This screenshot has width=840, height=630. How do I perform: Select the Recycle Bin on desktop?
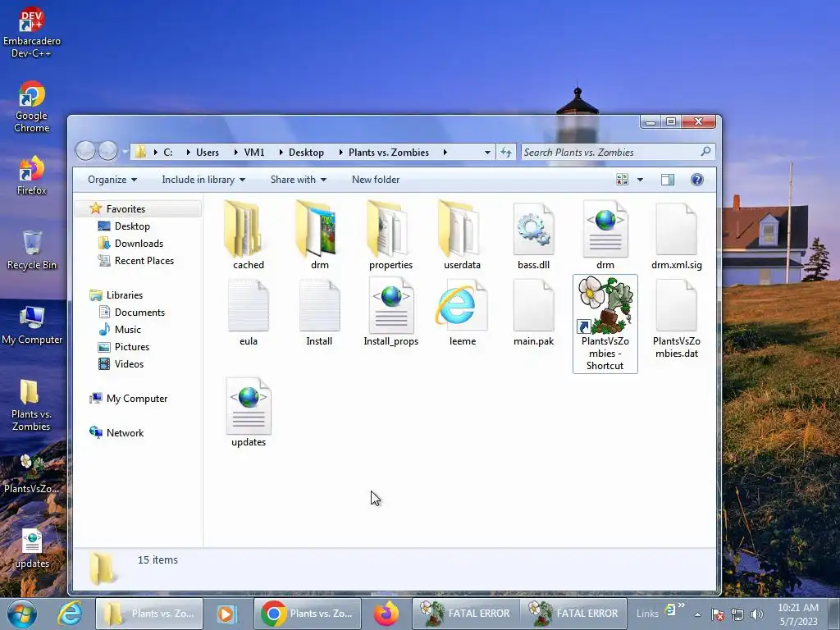pyautogui.click(x=32, y=250)
